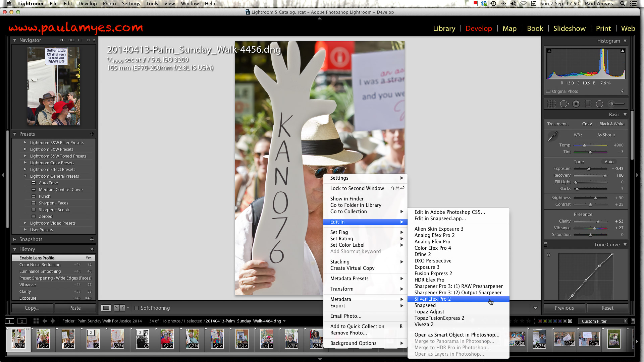The height and width of the screenshot is (362, 644).
Task: Expand Lightroom Color Presets folder
Action: [x=25, y=163]
